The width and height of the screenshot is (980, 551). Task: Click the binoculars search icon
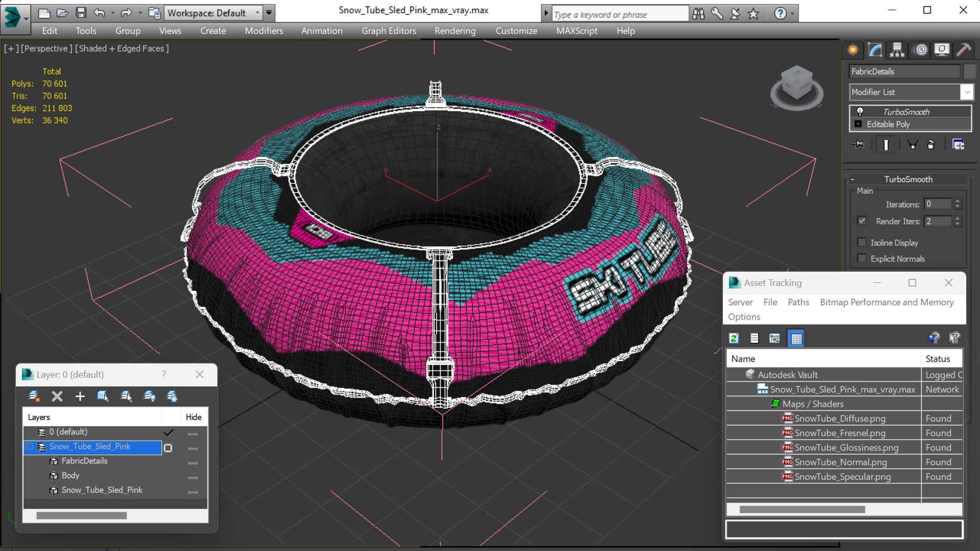click(x=698, y=14)
